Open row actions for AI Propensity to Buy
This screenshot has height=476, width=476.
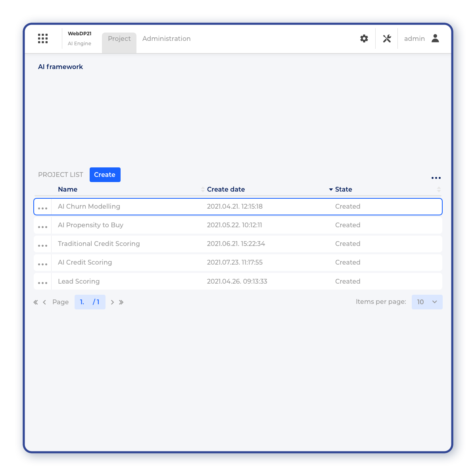(x=42, y=226)
